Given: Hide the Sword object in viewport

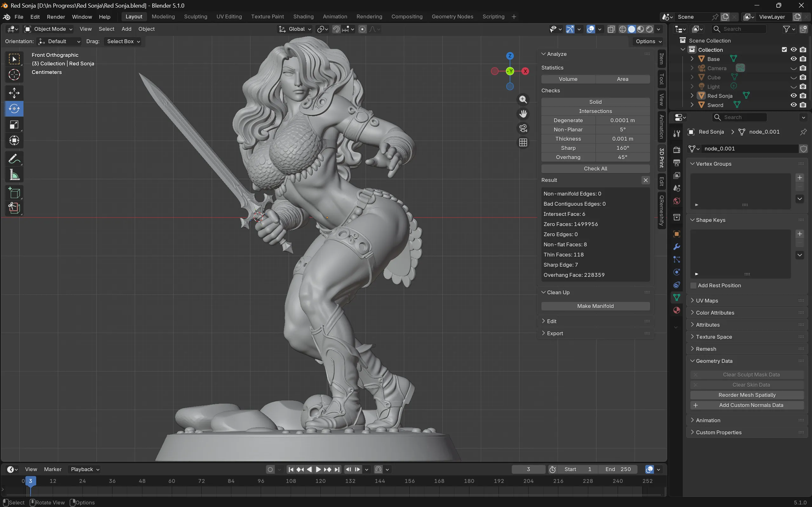Looking at the screenshot, I should 794,105.
